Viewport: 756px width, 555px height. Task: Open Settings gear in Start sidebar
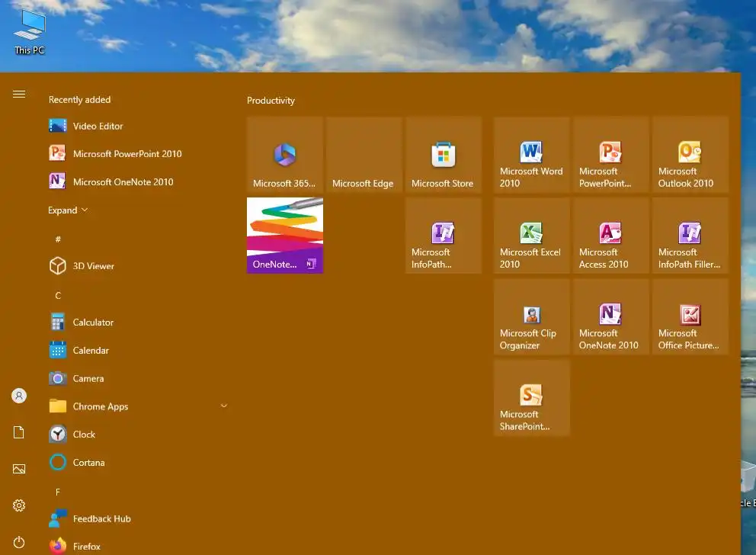(x=19, y=505)
